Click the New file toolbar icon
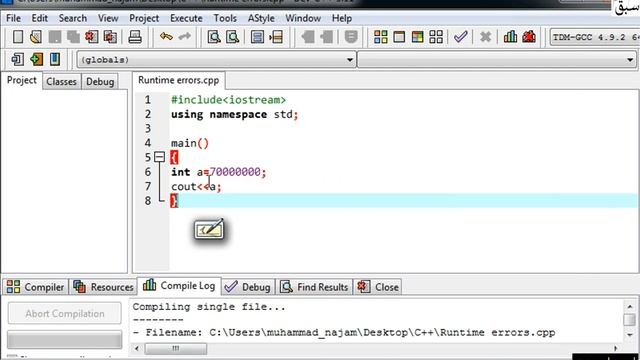This screenshot has width=640, height=360. (18, 37)
